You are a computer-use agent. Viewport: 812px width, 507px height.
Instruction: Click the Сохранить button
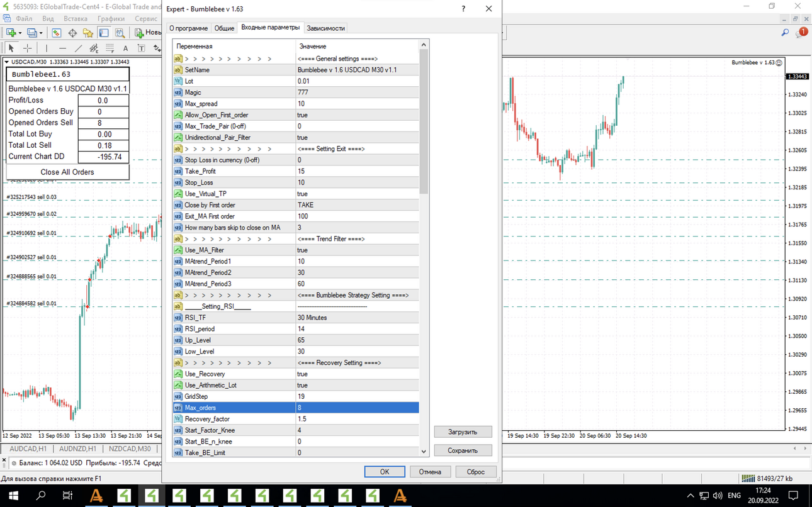click(x=463, y=450)
